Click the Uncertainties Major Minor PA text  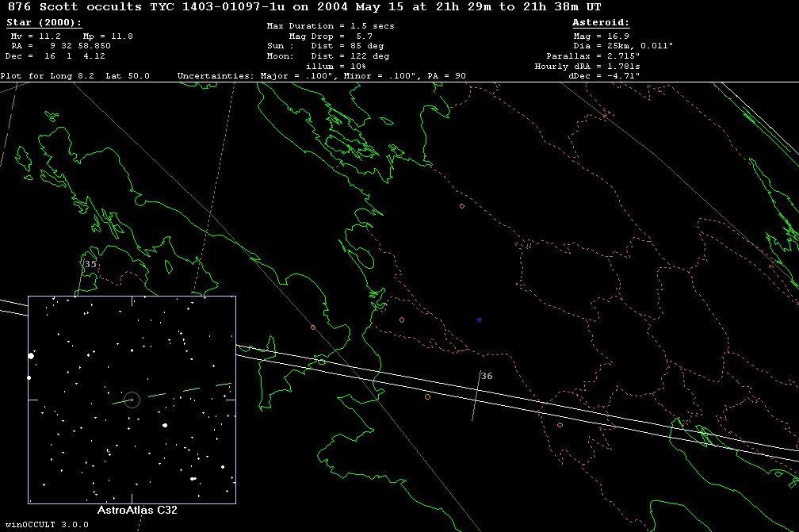click(x=321, y=76)
